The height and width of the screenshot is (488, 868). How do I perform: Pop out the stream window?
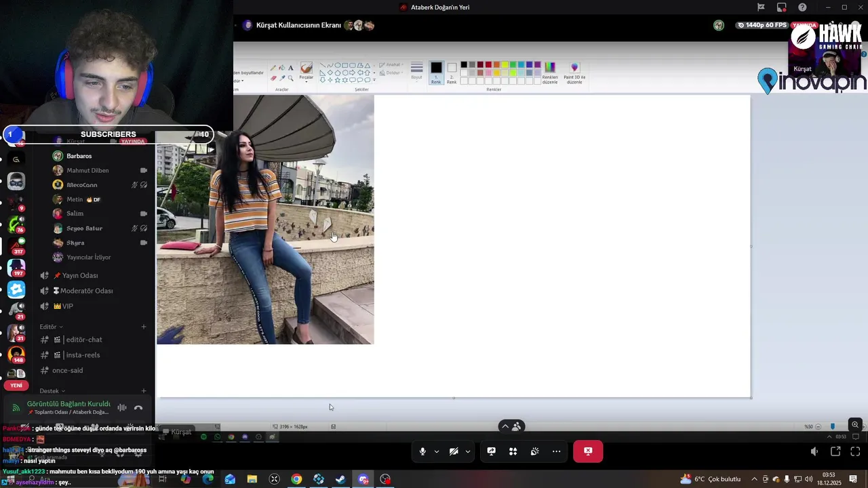tap(835, 451)
